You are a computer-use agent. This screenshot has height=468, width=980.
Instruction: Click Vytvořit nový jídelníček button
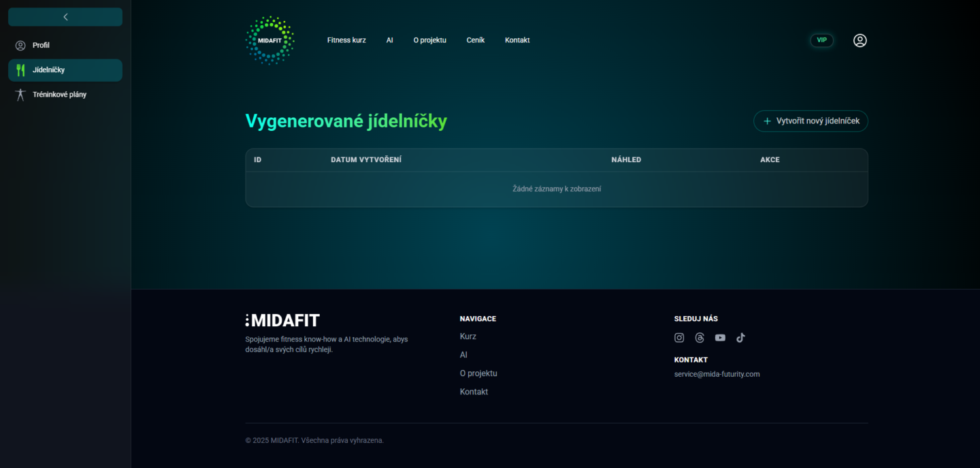pyautogui.click(x=811, y=121)
